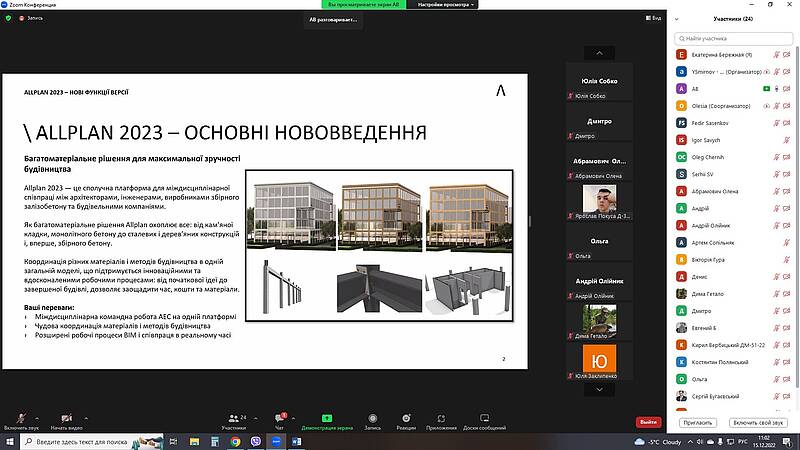Click Вікторія Гура participant entry
The width and height of the screenshot is (800, 450).
733,260
